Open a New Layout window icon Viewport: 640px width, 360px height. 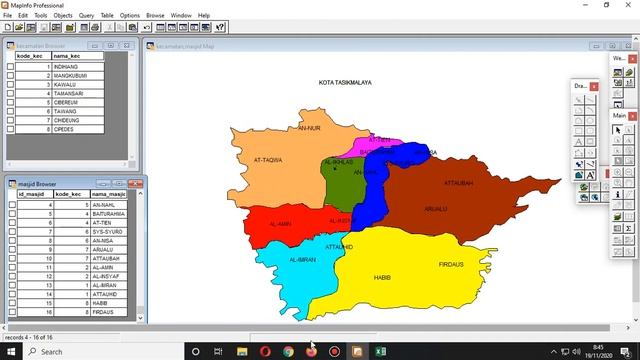pyautogui.click(x=194, y=27)
